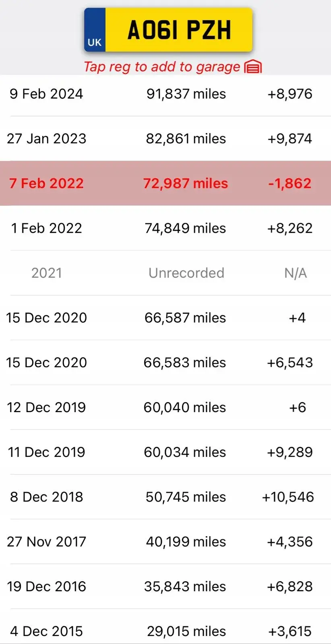Select the 12 Dec 2019 row
The image size is (331, 644).
[x=165, y=407]
